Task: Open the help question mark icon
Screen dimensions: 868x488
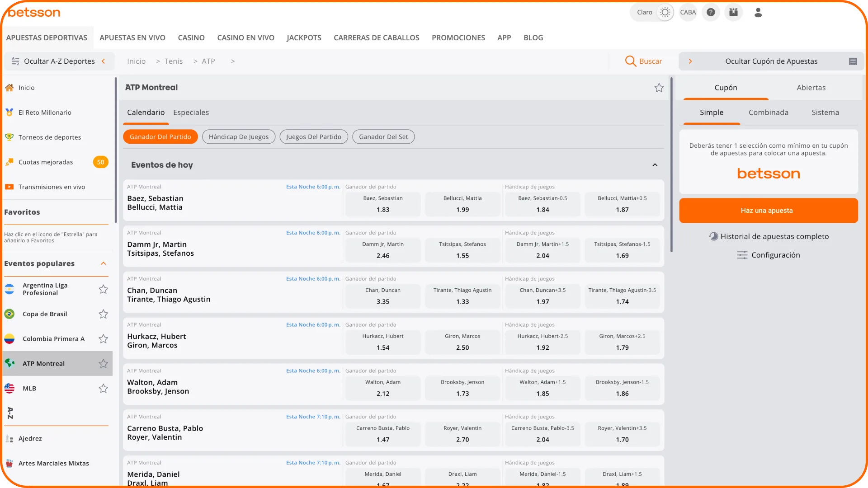Action: [x=711, y=12]
